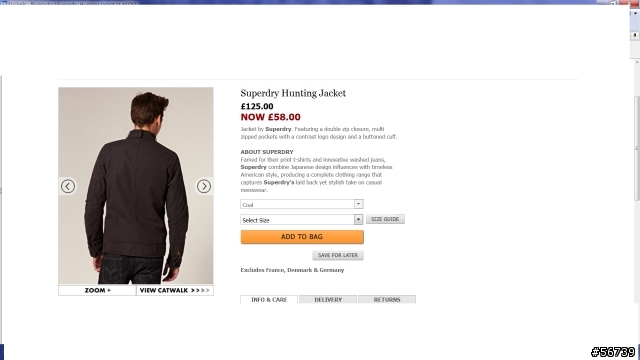The height and width of the screenshot is (360, 640).
Task: Open the View Catwalk video
Action: click(x=175, y=290)
